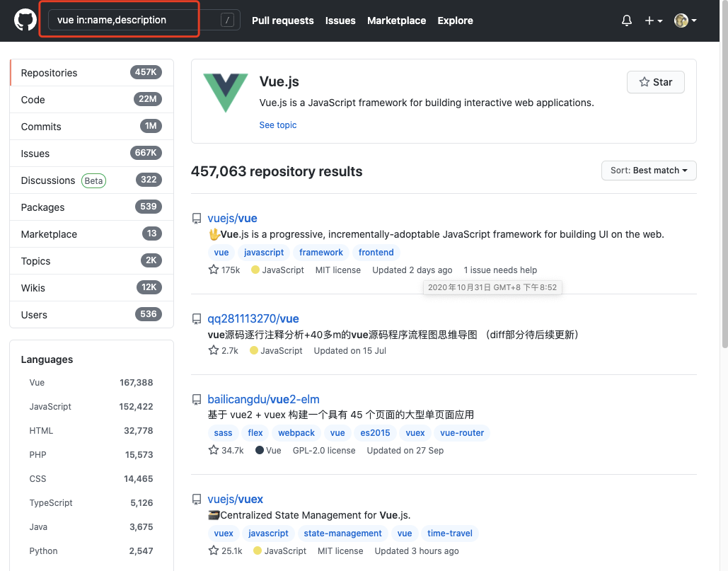Image resolution: width=728 pixels, height=571 pixels.
Task: Click the star icon on qq281113270/vue result
Action: (x=212, y=350)
